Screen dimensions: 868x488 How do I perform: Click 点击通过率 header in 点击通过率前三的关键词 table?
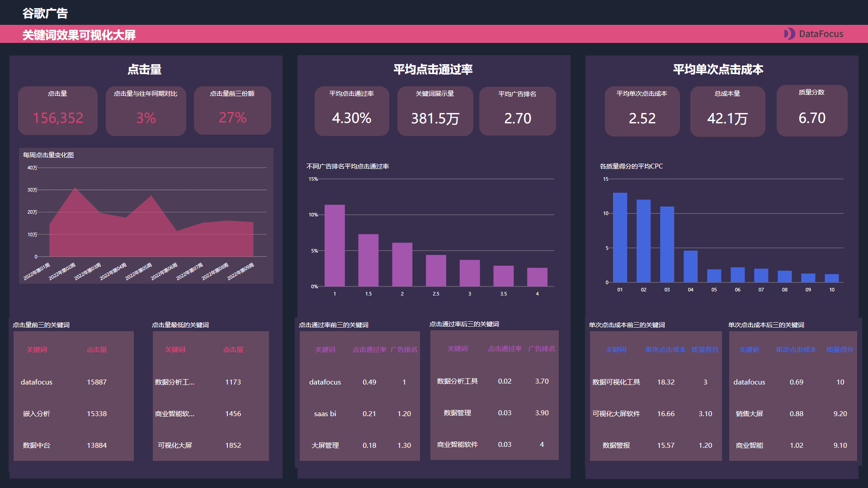coord(369,349)
